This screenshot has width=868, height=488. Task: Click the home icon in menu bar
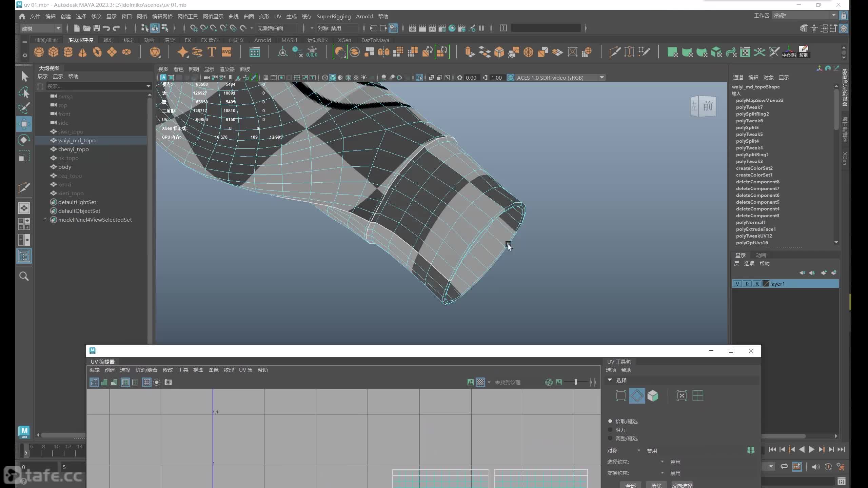click(22, 16)
